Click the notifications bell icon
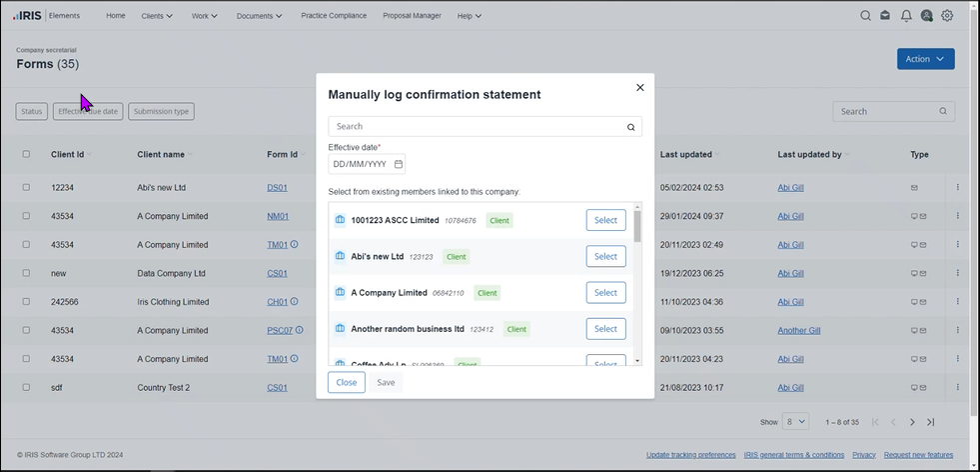 pyautogui.click(x=906, y=16)
